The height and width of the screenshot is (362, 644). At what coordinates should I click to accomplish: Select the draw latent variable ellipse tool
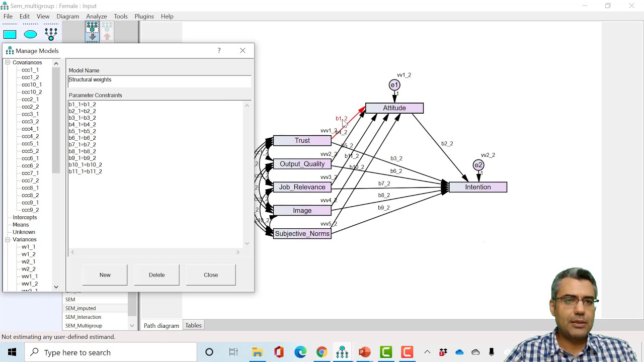pos(30,34)
